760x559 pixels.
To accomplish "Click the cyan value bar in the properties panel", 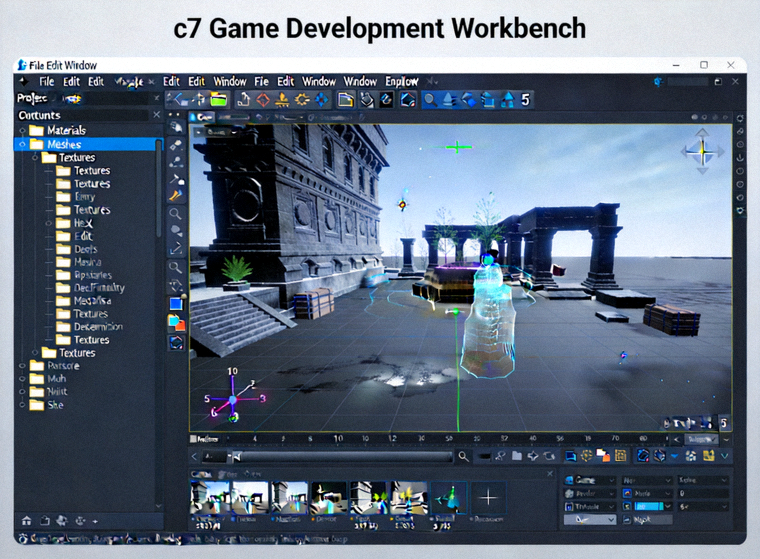I will click(x=649, y=506).
